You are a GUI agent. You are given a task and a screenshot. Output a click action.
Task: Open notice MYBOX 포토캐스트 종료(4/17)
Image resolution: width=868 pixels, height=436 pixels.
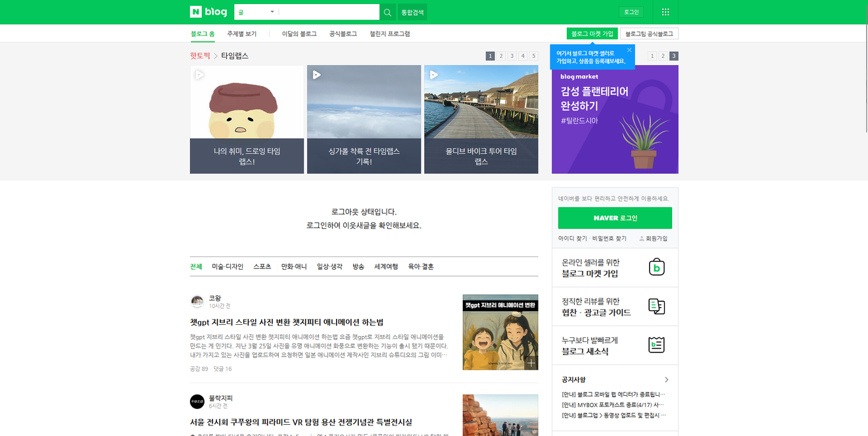[613, 404]
